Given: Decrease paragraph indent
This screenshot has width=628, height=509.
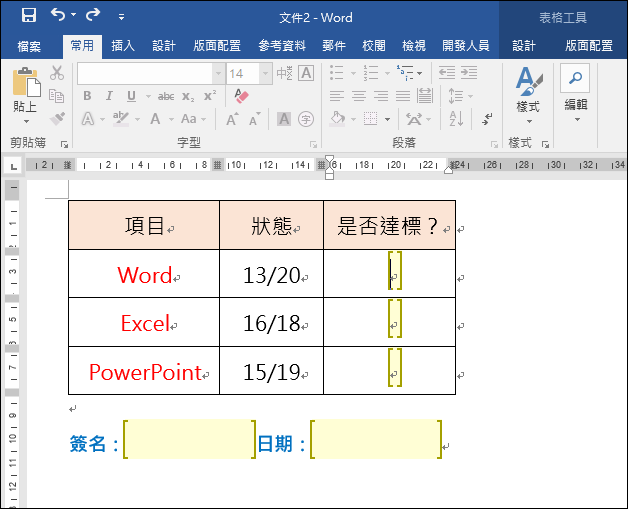Looking at the screenshot, I should 447,73.
